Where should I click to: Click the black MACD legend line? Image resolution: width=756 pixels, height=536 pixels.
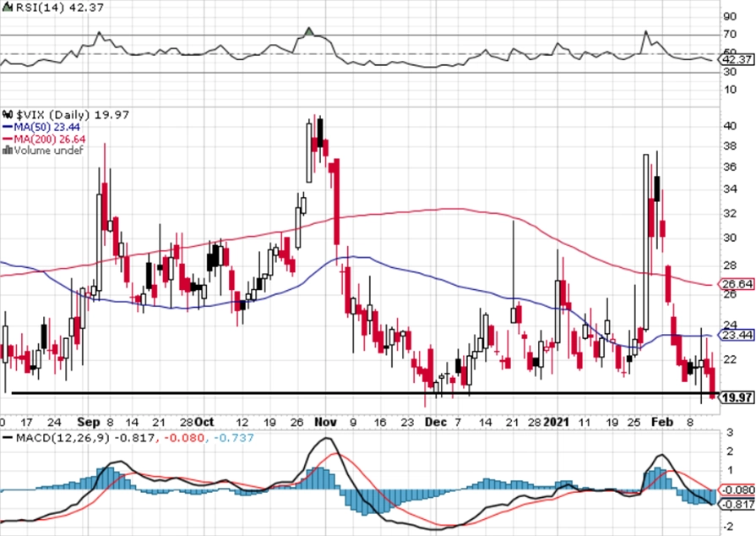8,439
